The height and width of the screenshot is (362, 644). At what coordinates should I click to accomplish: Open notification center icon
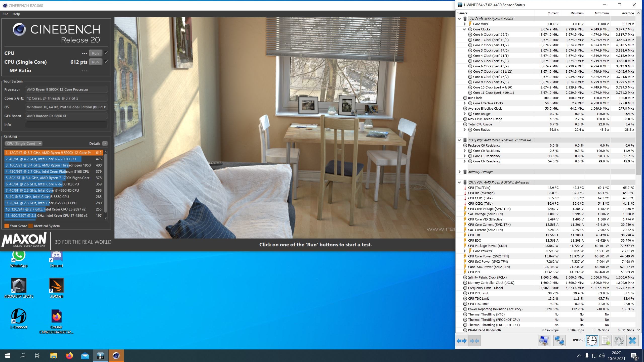[634, 356]
